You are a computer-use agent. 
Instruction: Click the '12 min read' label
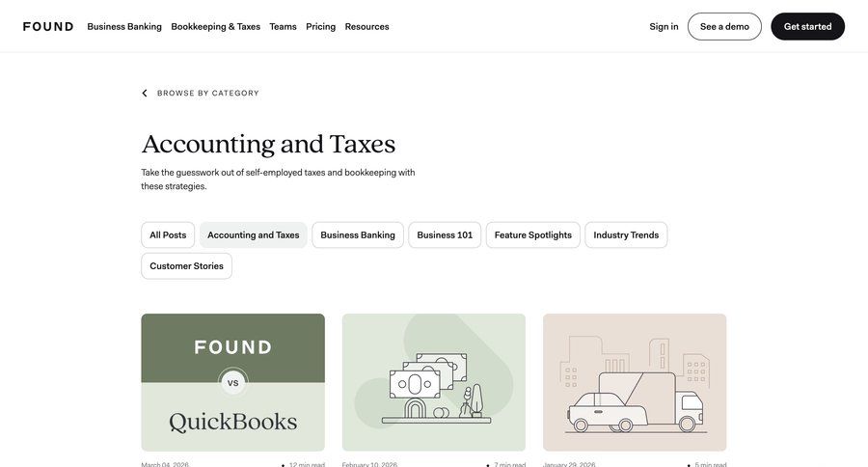click(307, 464)
